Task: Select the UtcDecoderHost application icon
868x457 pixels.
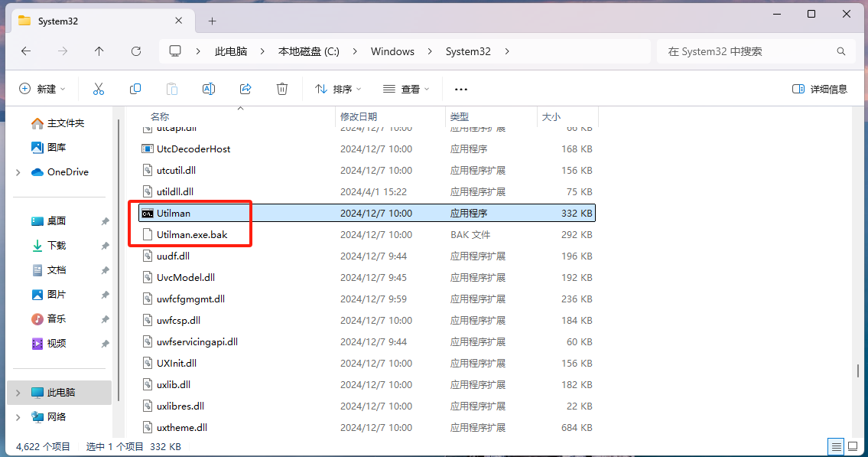Action: point(148,149)
